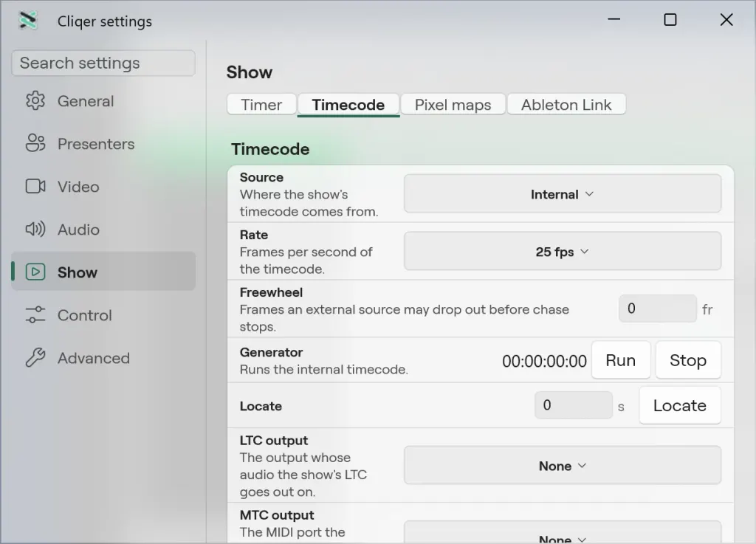Switch to the Timer tab
Viewport: 756px width, 544px height.
click(261, 105)
